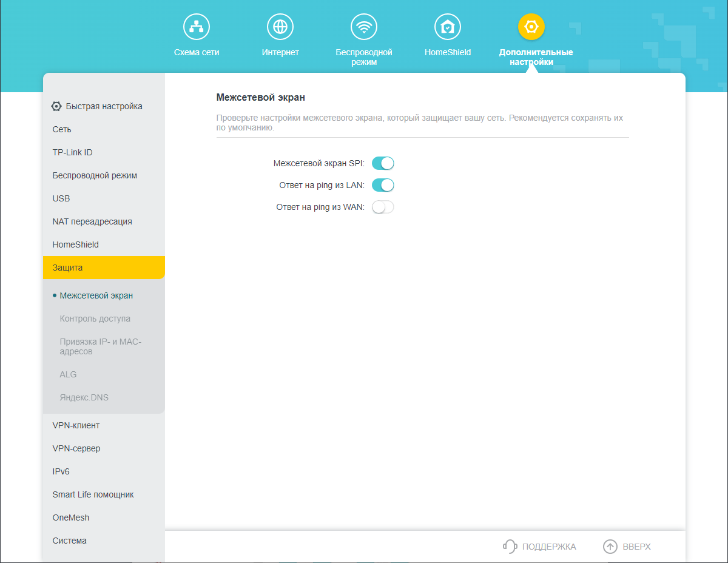Screen dimensions: 728x563
Task: Enable Ответ на ping из WAN
Action: (x=383, y=207)
